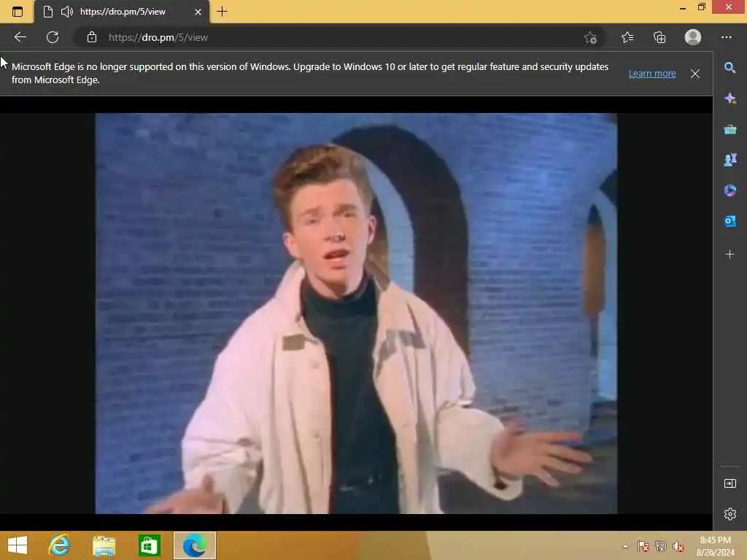This screenshot has width=747, height=560.
Task: Click the playing video frame
Action: click(356, 314)
